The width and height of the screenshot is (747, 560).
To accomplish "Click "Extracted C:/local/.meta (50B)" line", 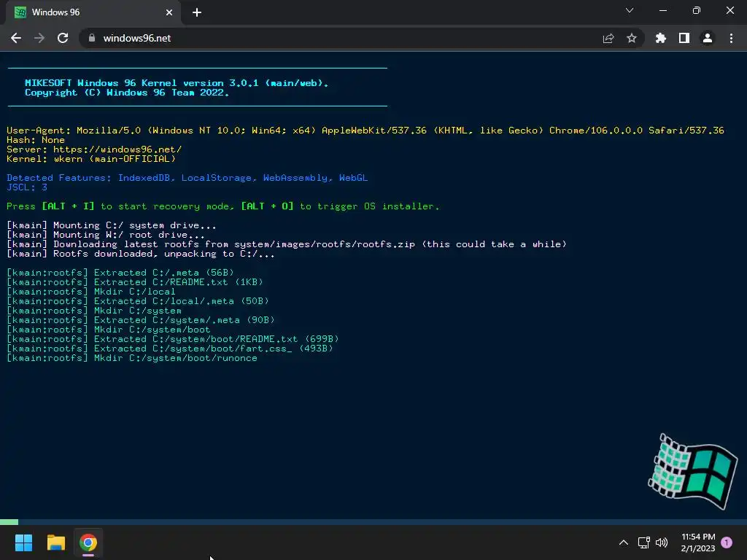I will [x=138, y=301].
